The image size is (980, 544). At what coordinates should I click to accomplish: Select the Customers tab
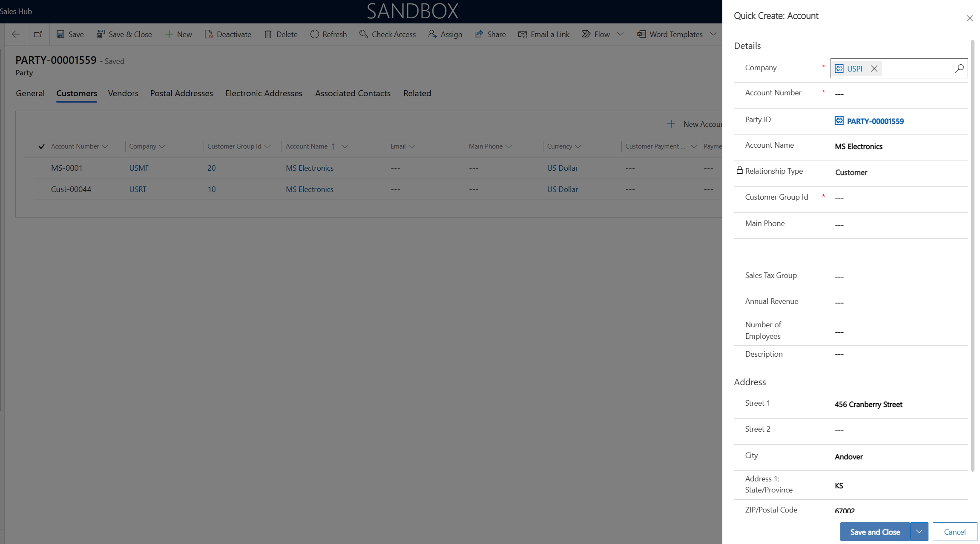click(x=76, y=93)
